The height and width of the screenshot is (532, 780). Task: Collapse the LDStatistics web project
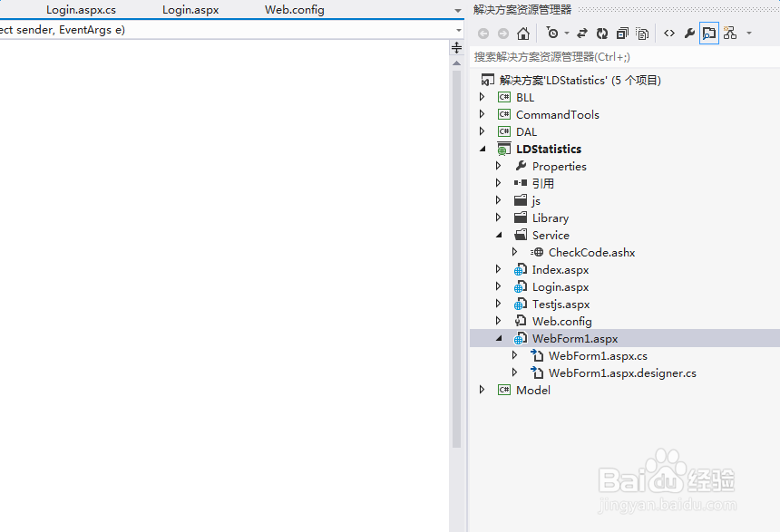click(x=483, y=149)
